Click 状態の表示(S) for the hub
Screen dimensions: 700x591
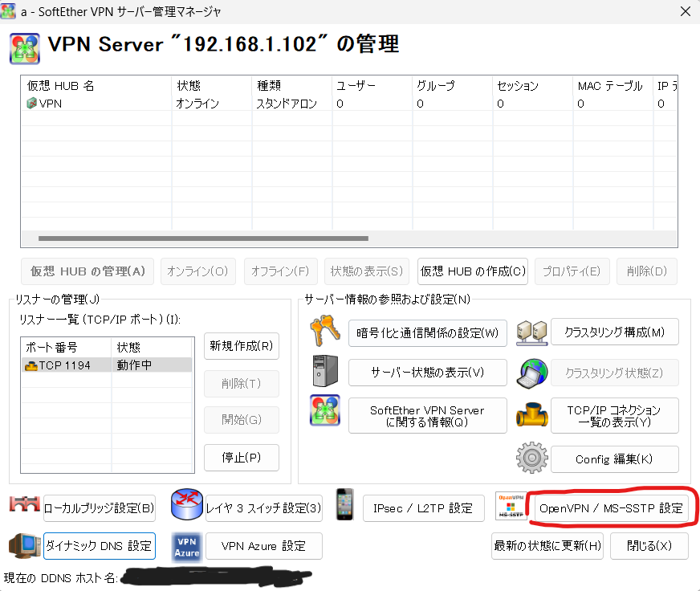pos(367,271)
